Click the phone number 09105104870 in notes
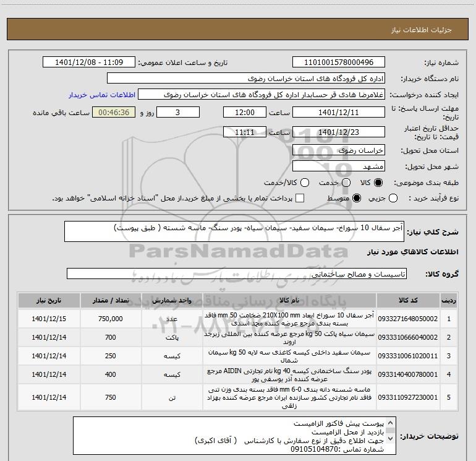 pos(314,449)
